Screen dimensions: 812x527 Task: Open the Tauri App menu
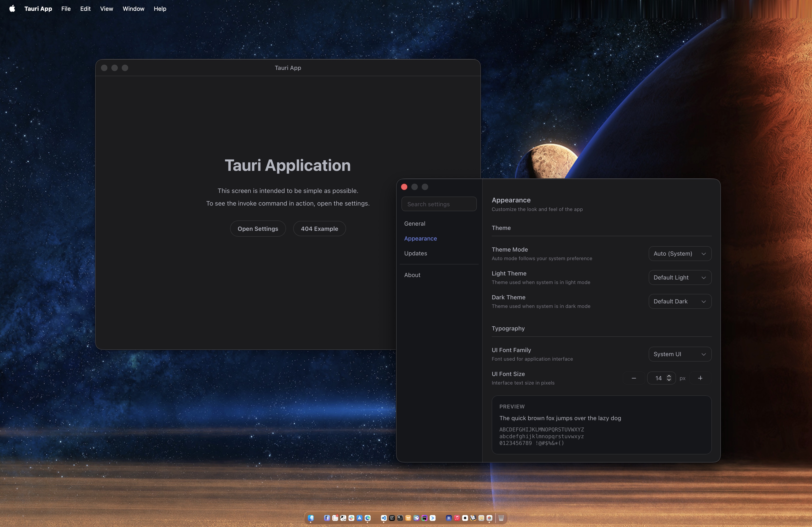38,9
